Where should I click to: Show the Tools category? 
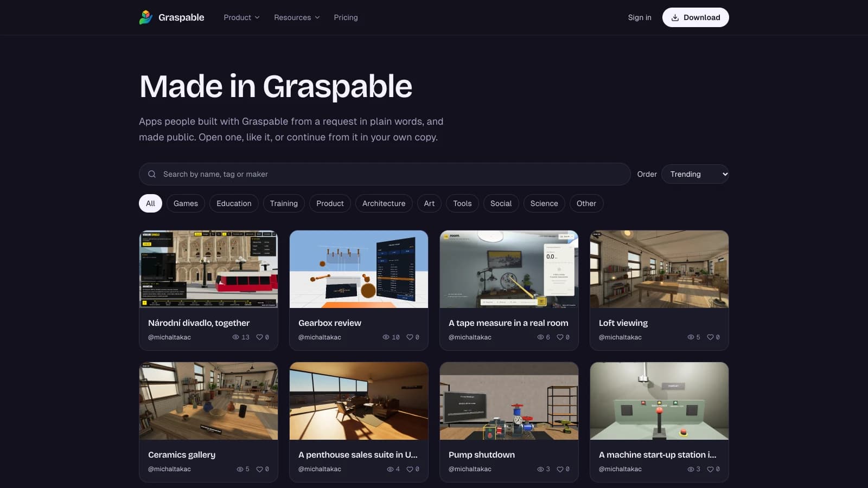pos(462,203)
